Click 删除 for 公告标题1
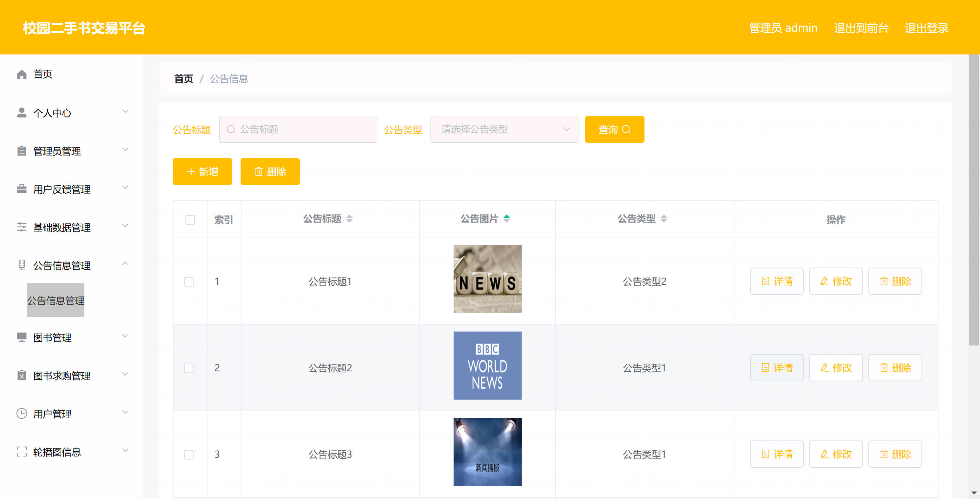980x499 pixels. click(x=895, y=281)
